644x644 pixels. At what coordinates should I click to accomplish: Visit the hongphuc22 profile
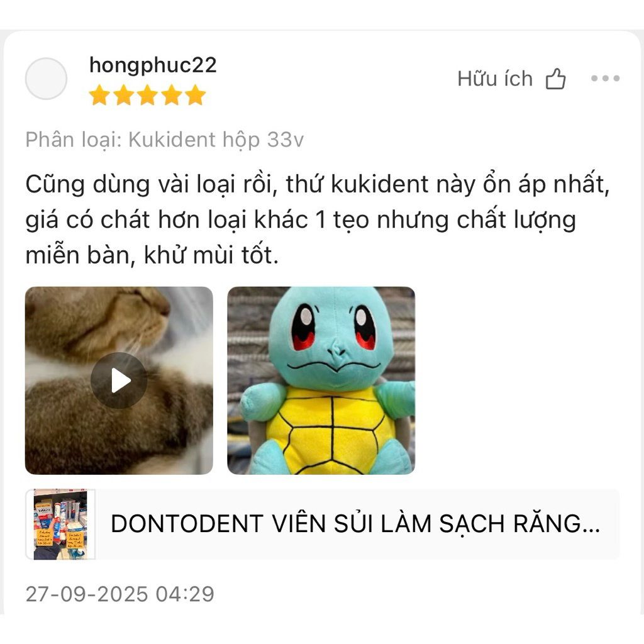point(153,65)
